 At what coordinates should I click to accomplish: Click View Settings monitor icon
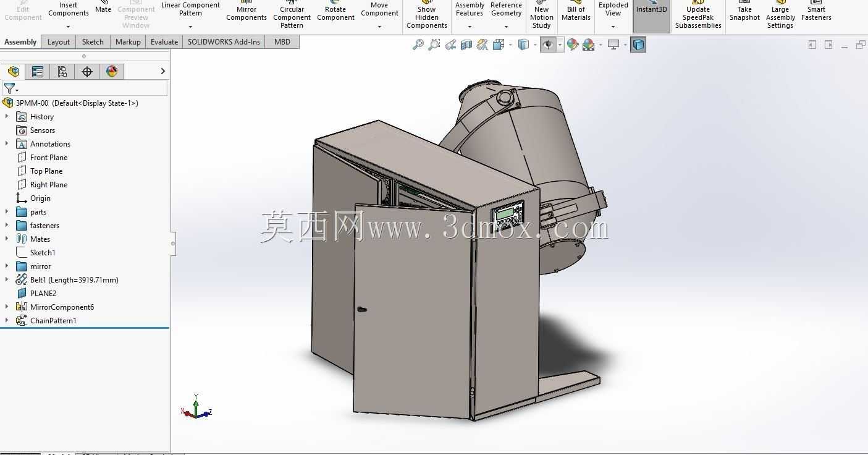pyautogui.click(x=613, y=45)
